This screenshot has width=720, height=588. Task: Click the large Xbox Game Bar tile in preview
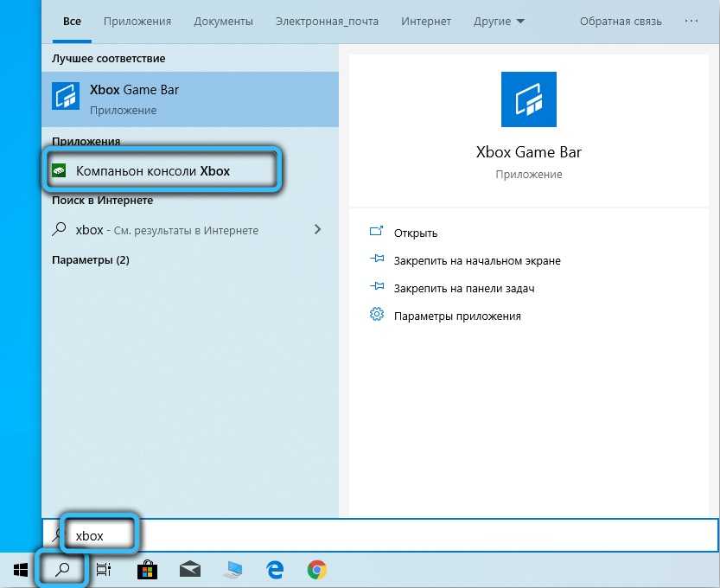[528, 99]
